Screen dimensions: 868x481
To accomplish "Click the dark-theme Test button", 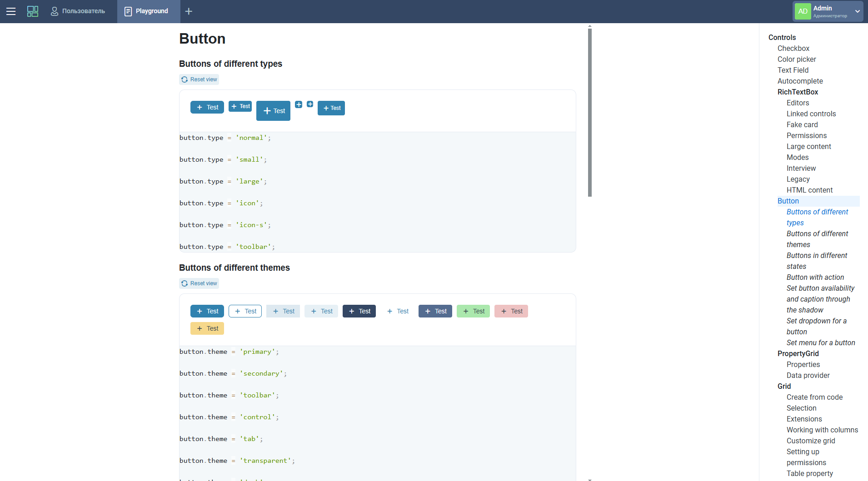I will [x=359, y=311].
